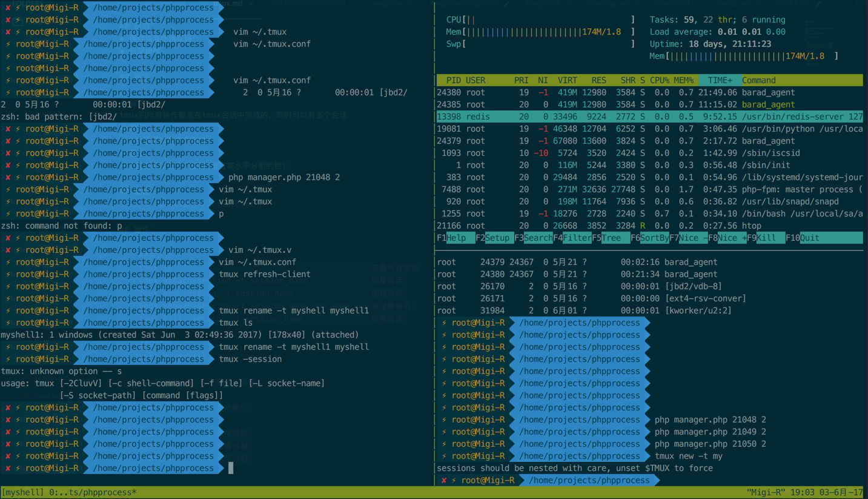Click the Command column header in htop
This screenshot has width=868, height=499.
click(759, 80)
